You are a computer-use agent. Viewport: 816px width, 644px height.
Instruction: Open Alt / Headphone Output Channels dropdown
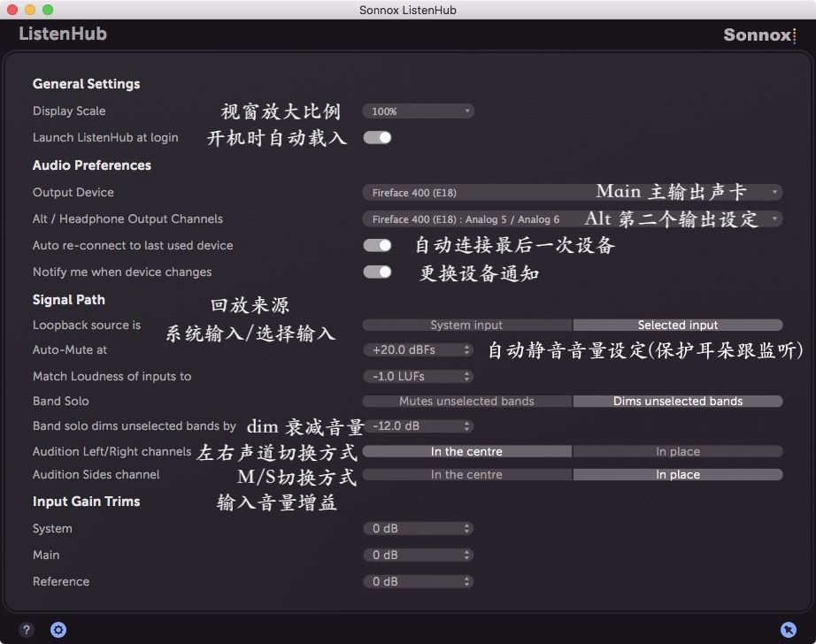[x=573, y=219]
